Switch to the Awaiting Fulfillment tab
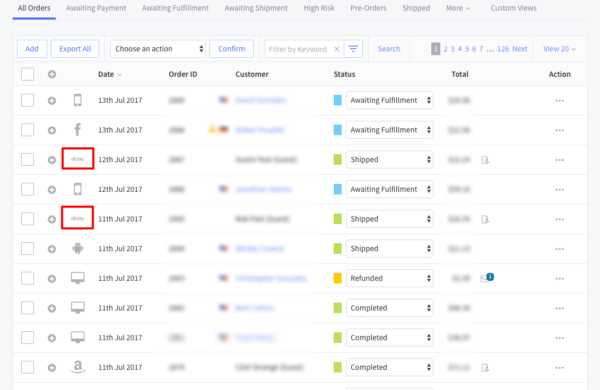The width and height of the screenshot is (600, 390). pos(175,8)
